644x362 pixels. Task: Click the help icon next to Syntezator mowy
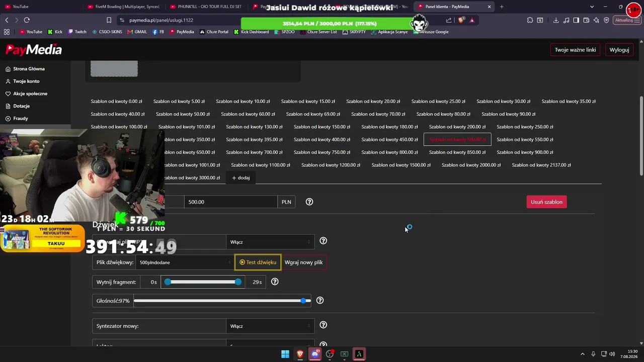click(324, 325)
